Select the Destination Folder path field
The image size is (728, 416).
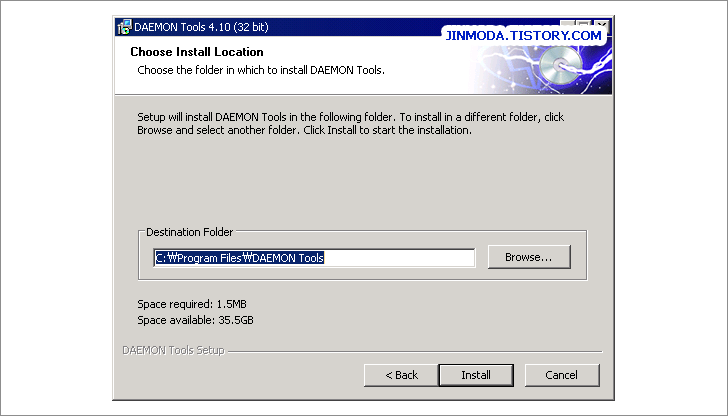[314, 258]
